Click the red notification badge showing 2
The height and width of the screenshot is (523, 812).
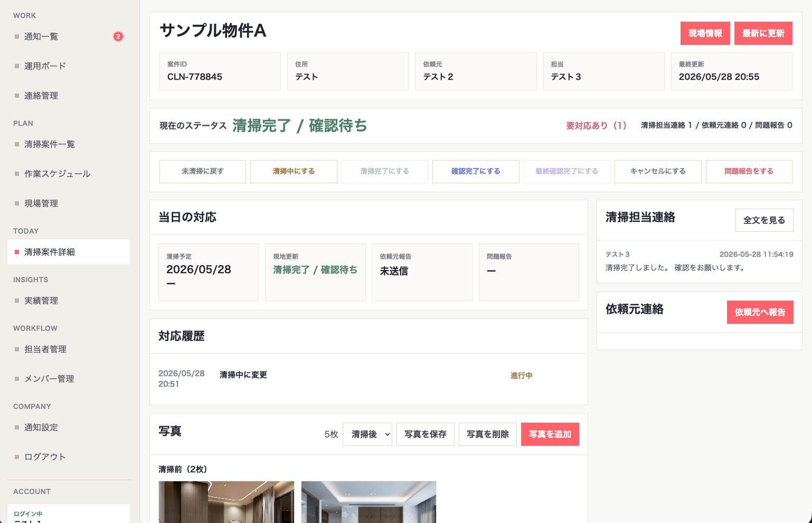[x=118, y=36]
